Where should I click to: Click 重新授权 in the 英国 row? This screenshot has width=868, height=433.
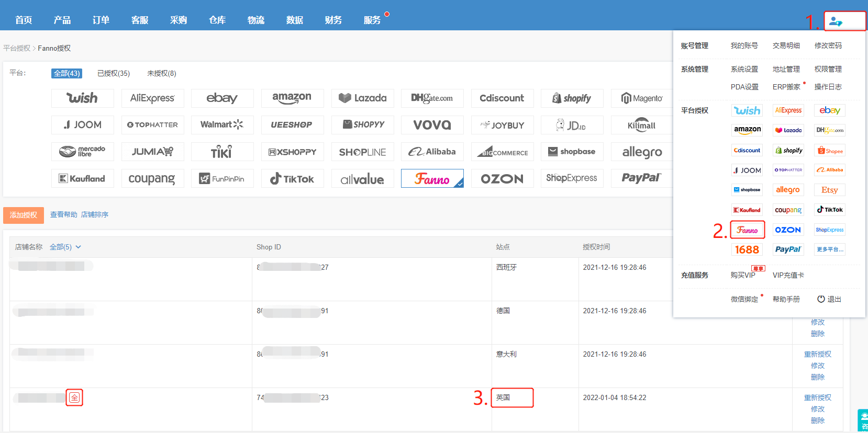[818, 397]
